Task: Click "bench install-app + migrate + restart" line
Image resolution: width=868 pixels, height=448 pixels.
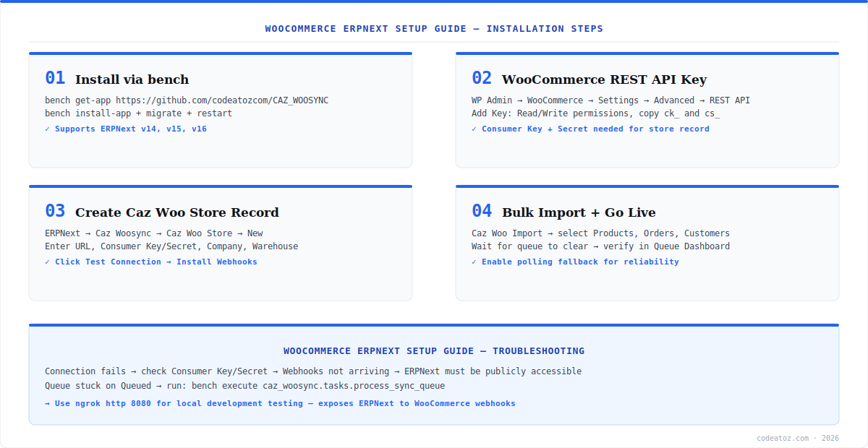Action: [x=138, y=113]
